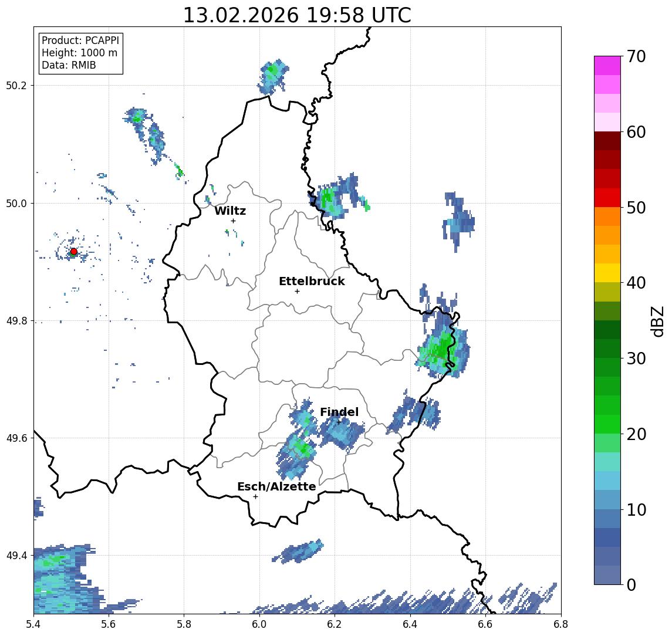Click the "Data: RMIB" text
The width and height of the screenshot is (672, 636).
click(x=69, y=65)
